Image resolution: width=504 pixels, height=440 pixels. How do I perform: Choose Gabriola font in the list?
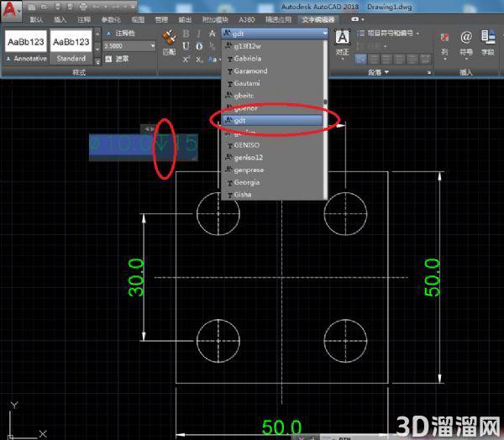272,59
